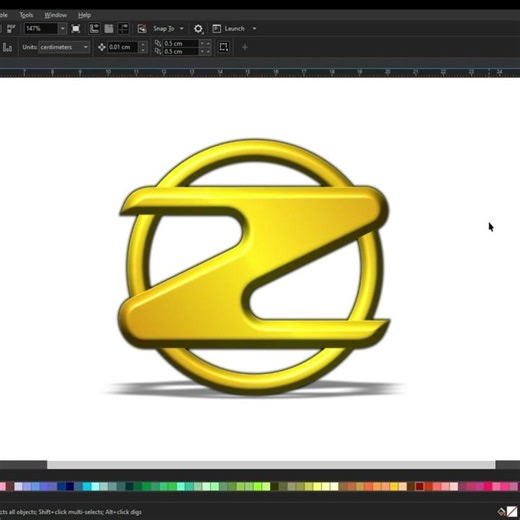Click the Launch application icon
The width and height of the screenshot is (520, 520).
(216, 29)
